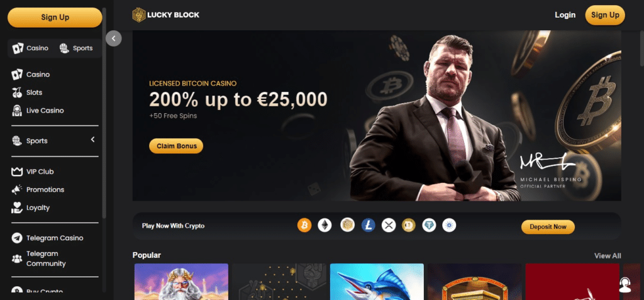
Task: View All popular games
Action: click(608, 255)
